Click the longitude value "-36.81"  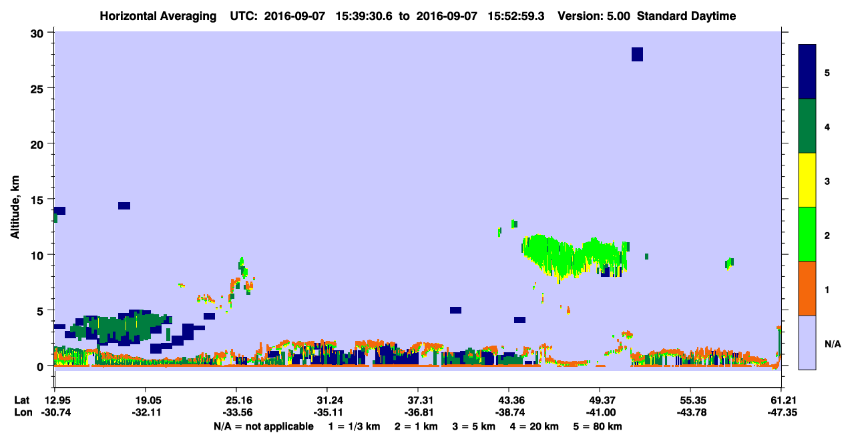point(418,412)
